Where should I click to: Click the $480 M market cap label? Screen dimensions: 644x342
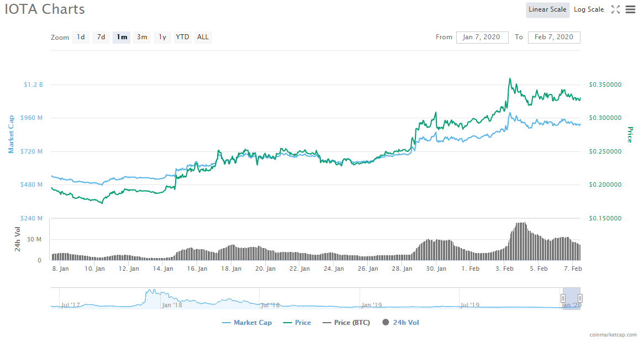point(31,185)
